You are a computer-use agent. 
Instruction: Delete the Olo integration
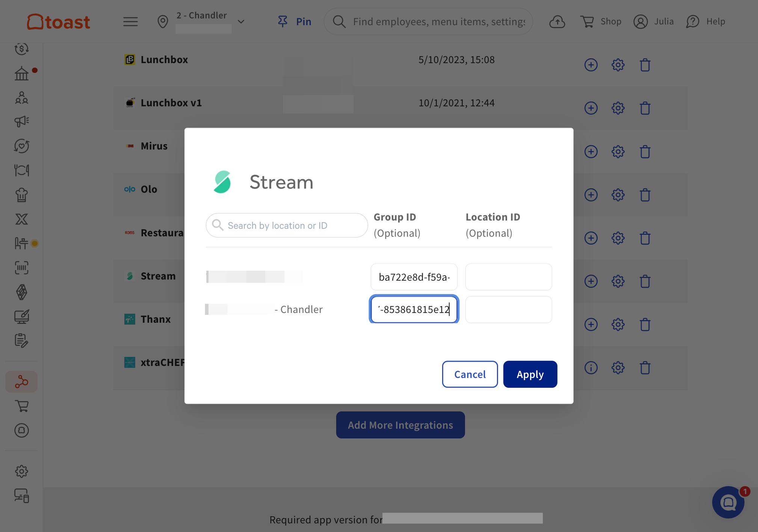(645, 195)
